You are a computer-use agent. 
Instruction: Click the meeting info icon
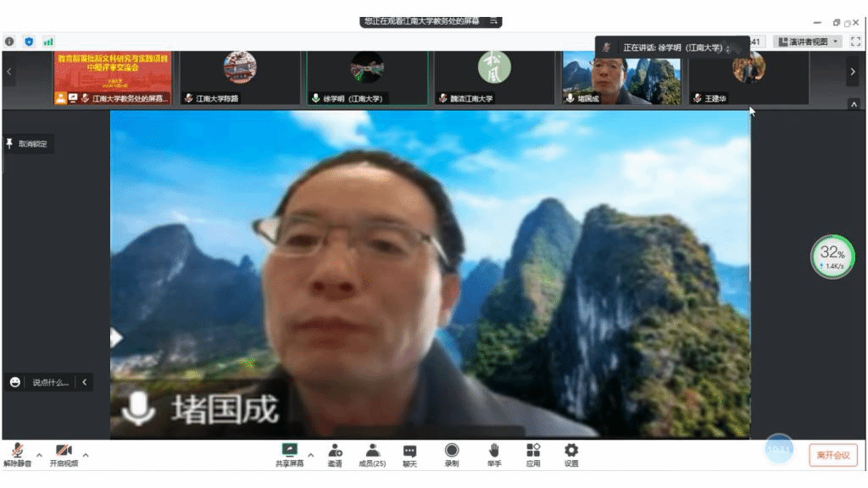[9, 41]
